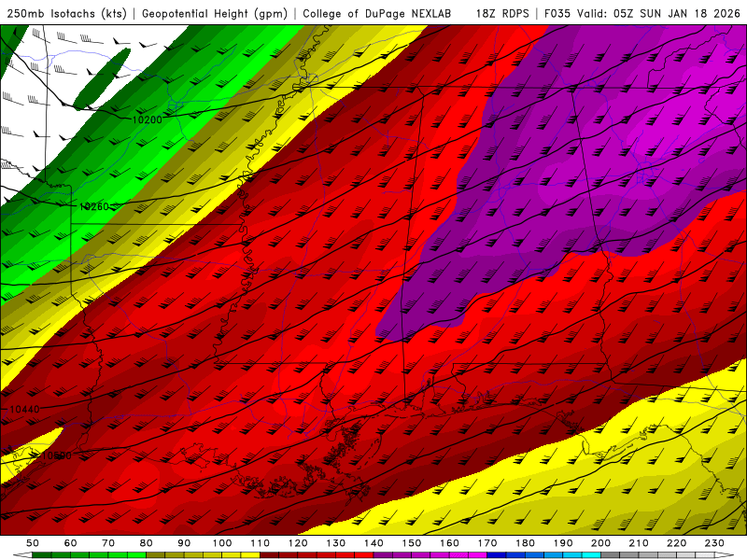Viewport: 747px width, 560px height.
Task: Select the dark purple swatch right of 140
Action: coord(383,555)
